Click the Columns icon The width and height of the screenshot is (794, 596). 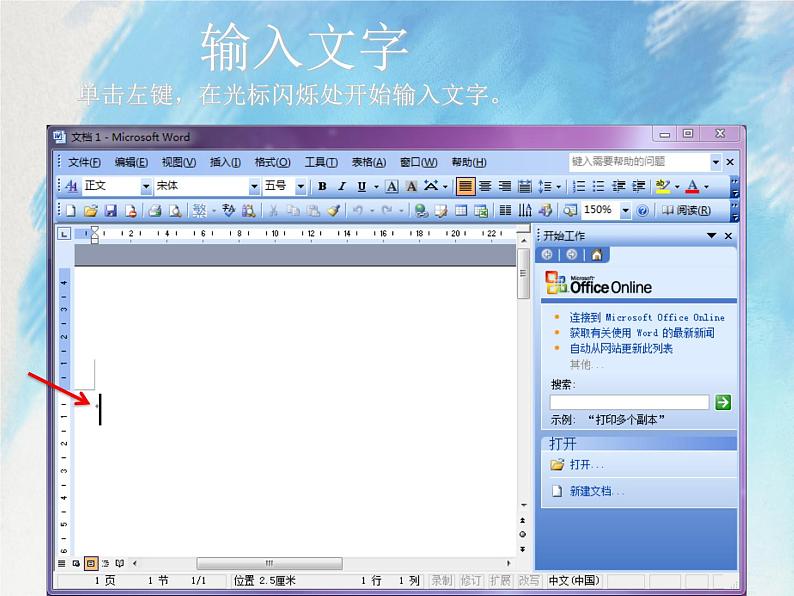[x=505, y=210]
